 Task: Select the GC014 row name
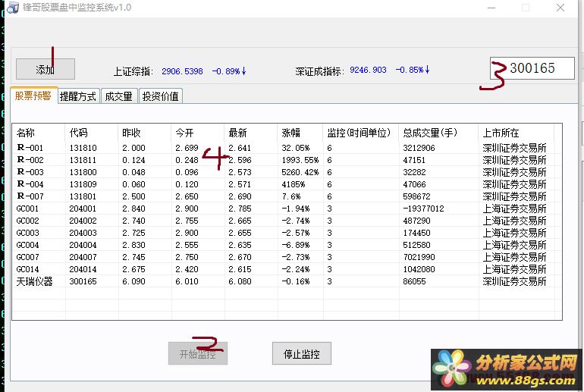(27, 269)
